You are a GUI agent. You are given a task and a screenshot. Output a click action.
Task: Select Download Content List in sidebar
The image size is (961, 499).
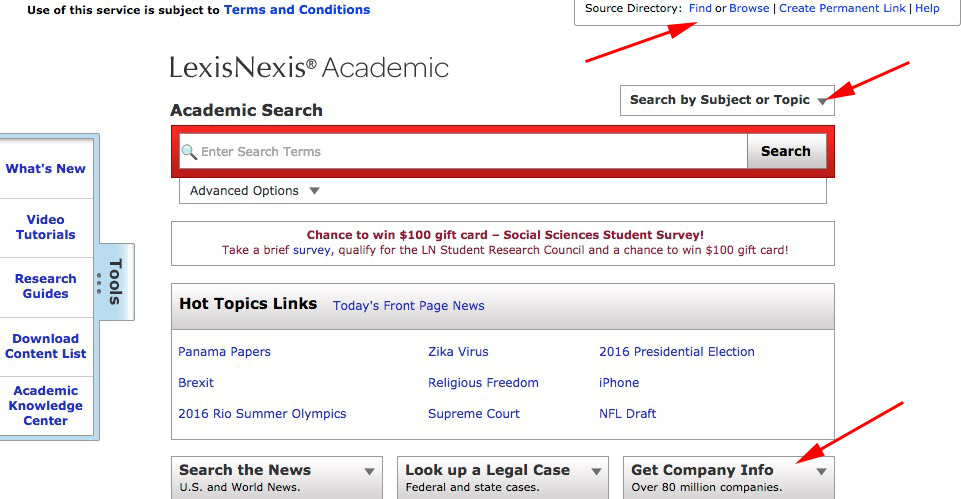(45, 346)
